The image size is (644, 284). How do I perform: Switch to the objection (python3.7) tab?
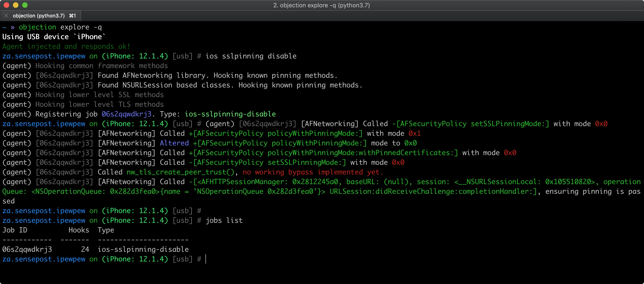pyautogui.click(x=39, y=15)
